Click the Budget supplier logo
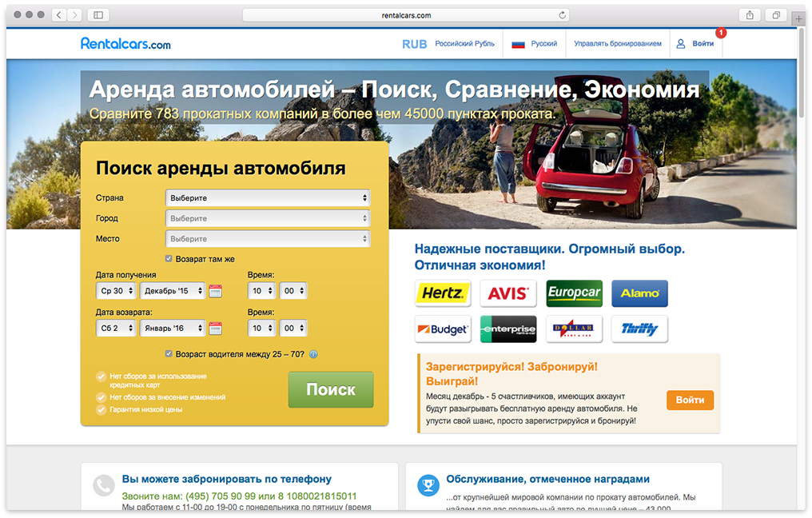 click(443, 329)
